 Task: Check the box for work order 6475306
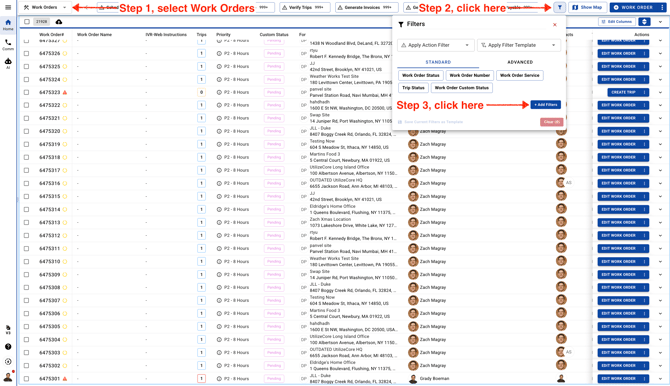26,313
